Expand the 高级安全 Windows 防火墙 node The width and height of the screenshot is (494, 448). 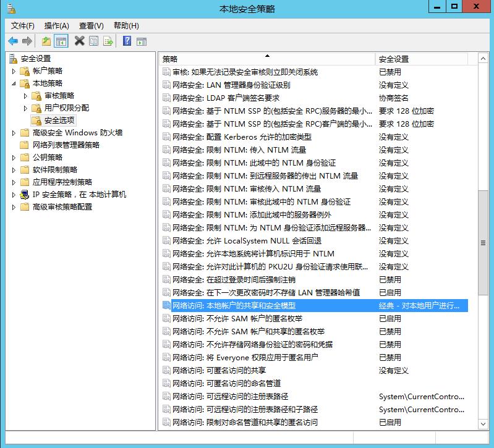[14, 133]
